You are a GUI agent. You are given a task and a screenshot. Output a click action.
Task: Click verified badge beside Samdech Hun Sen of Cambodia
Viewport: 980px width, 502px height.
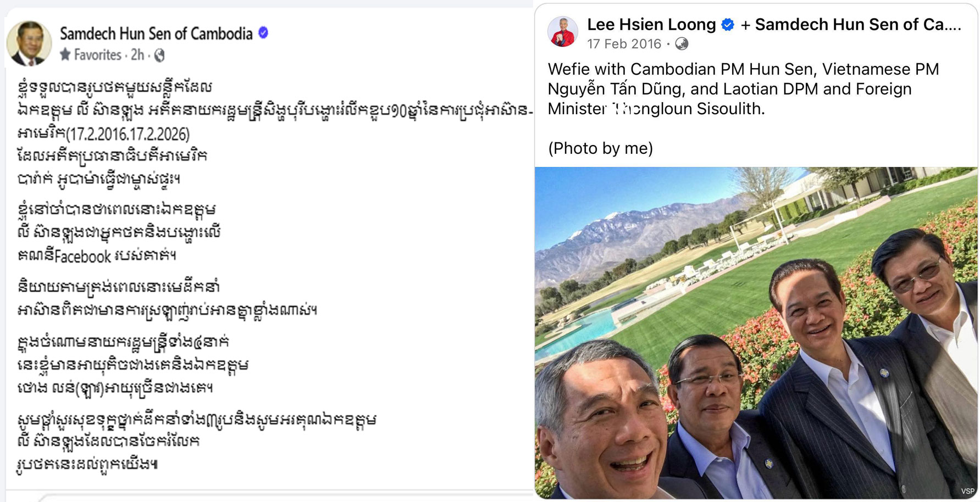pos(264,33)
